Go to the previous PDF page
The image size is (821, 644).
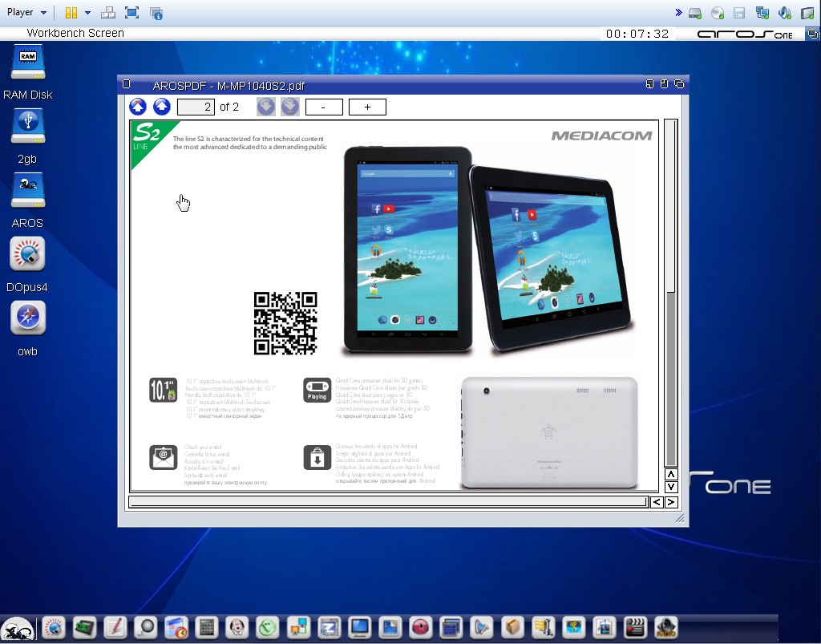(162, 107)
